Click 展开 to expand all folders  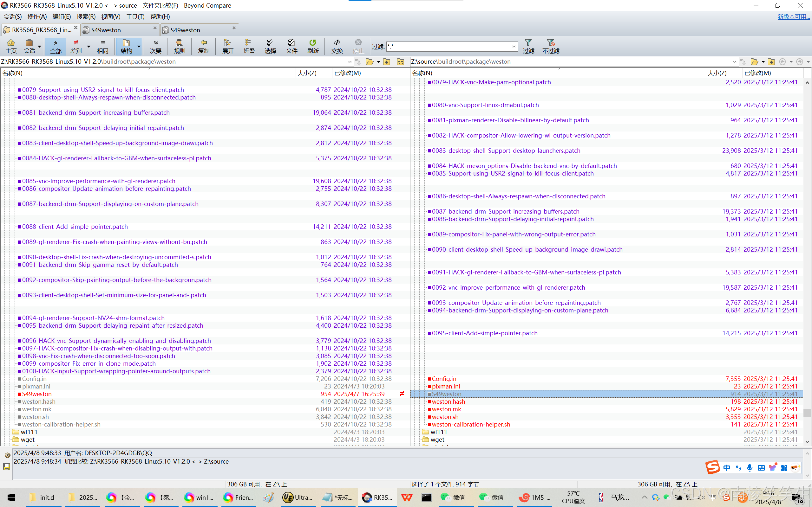click(228, 46)
